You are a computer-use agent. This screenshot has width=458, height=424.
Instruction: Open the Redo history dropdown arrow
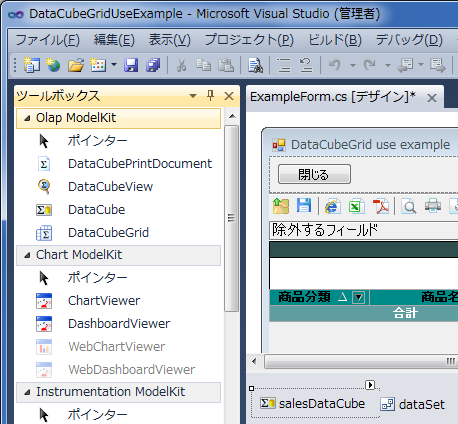pyautogui.click(x=388, y=65)
